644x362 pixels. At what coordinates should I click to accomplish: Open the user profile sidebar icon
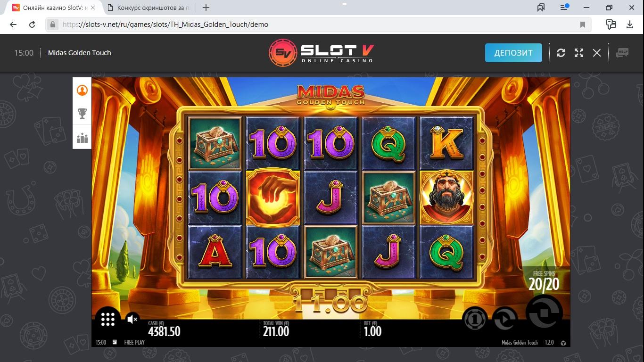[x=82, y=90]
